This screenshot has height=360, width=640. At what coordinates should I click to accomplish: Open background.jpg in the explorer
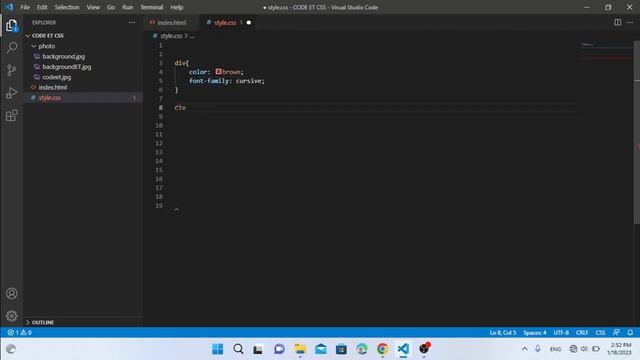[x=64, y=56]
